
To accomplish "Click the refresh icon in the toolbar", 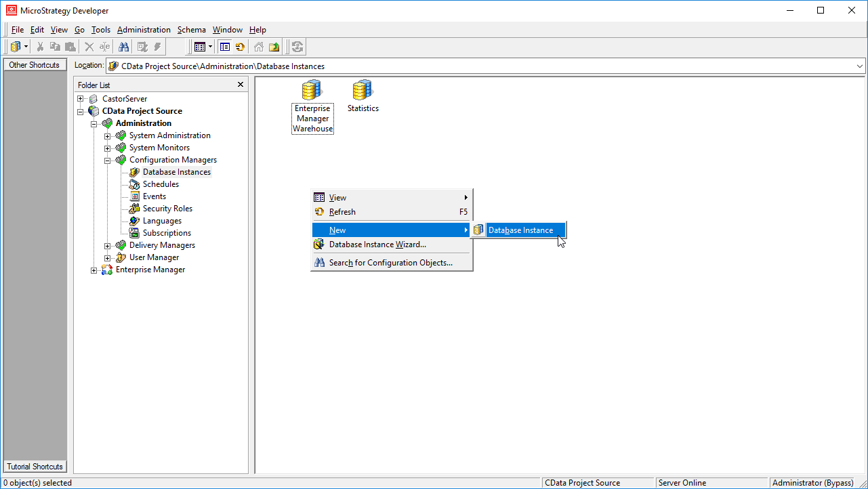I will click(240, 47).
